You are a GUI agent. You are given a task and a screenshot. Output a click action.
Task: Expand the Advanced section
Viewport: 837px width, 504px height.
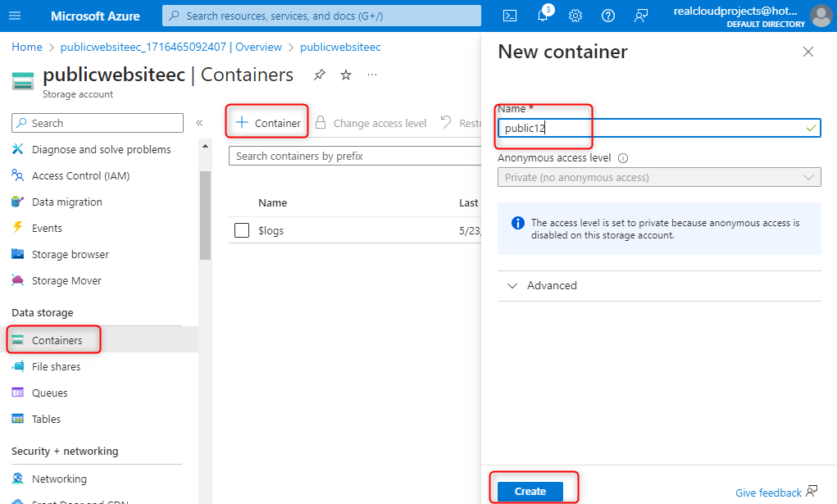pos(542,285)
